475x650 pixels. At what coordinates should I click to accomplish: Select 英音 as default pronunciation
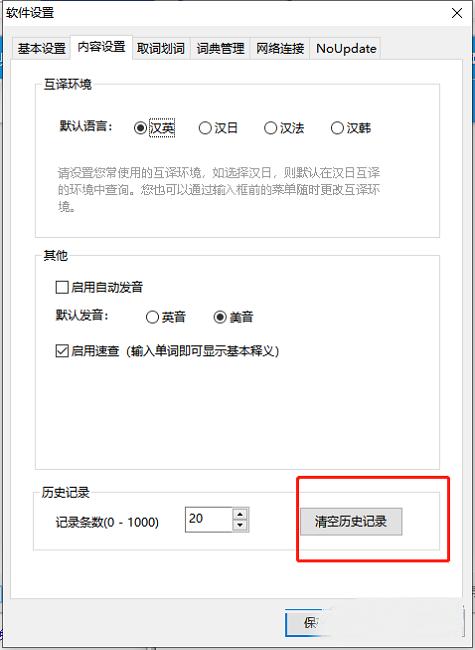[165, 317]
